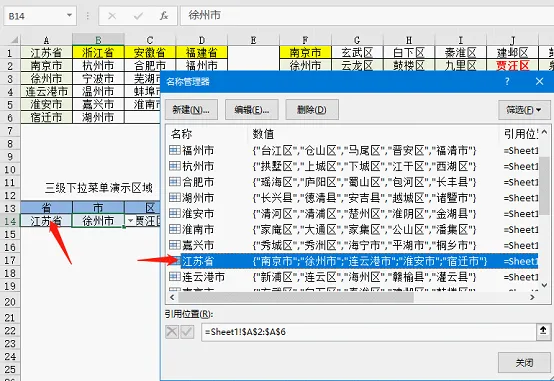Viewport: 554px width, 381px height.
Task: Click the Select All corner triangle
Action: (x=14, y=40)
